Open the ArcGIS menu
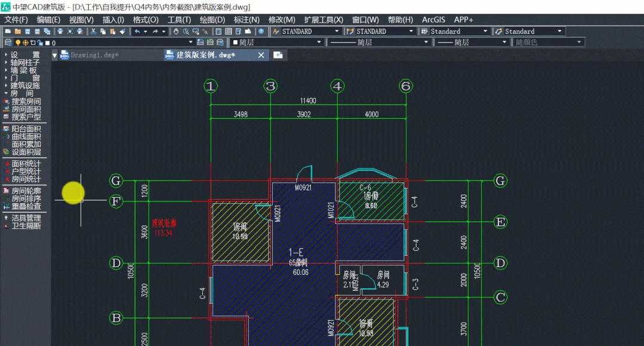Image resolution: width=644 pixels, height=346 pixels. click(433, 20)
